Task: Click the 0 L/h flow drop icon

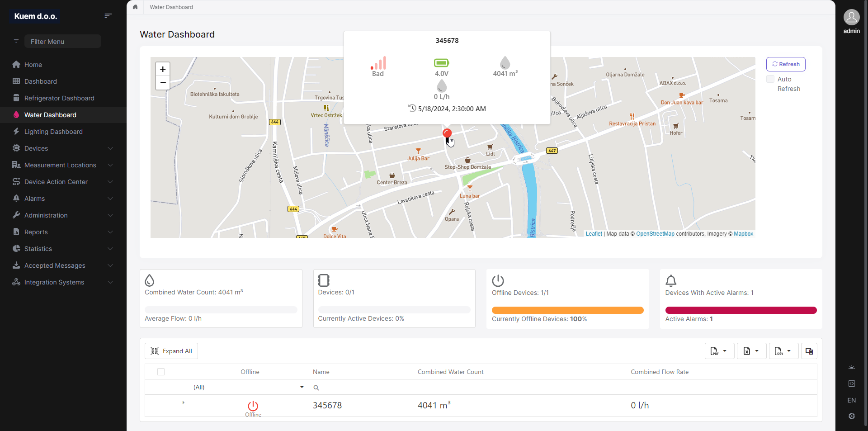Action: 442,86
